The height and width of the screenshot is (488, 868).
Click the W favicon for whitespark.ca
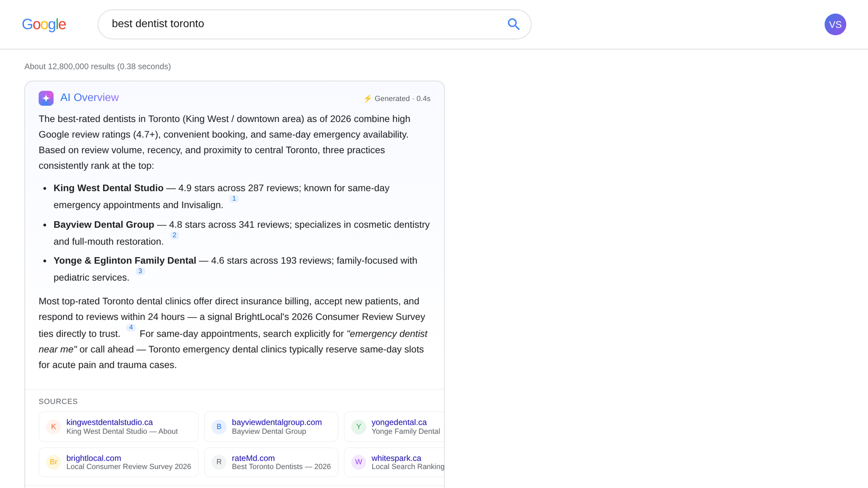click(359, 462)
